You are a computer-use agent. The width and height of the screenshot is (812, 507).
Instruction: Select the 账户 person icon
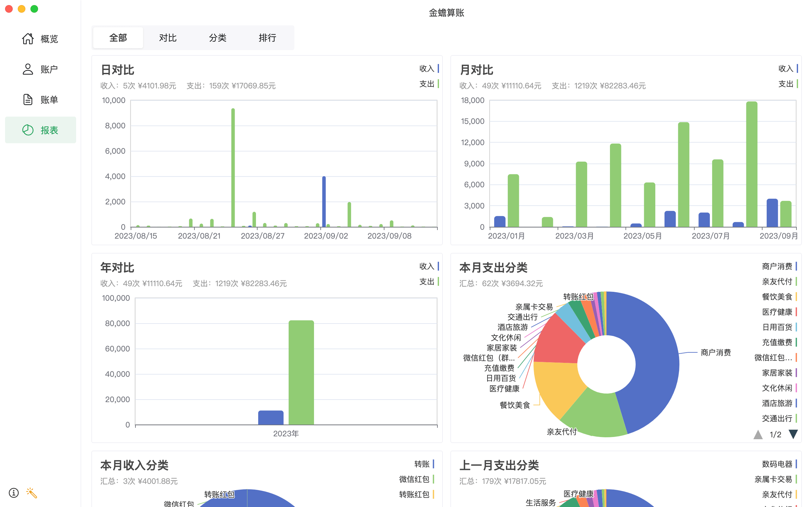pos(28,69)
